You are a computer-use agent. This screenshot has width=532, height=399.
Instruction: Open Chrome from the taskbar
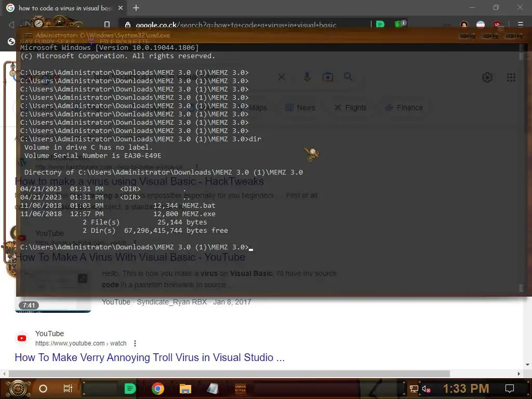pos(158,389)
